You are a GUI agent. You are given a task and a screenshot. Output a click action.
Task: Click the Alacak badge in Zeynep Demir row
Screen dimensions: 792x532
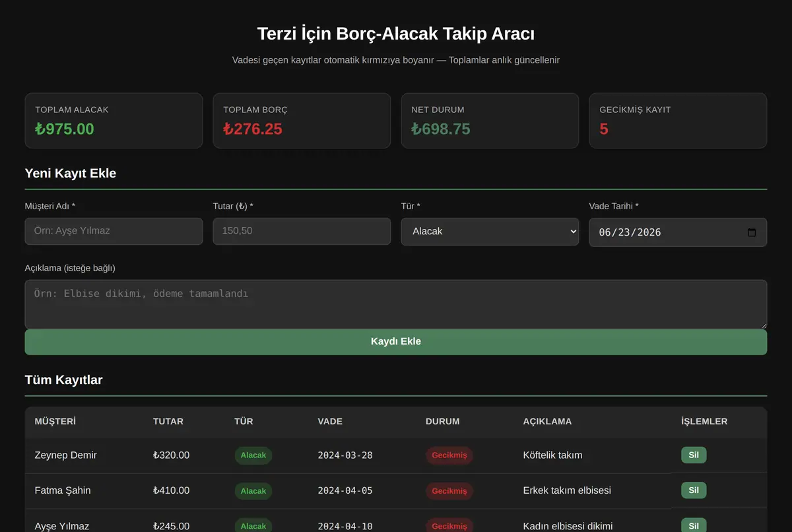coord(253,455)
